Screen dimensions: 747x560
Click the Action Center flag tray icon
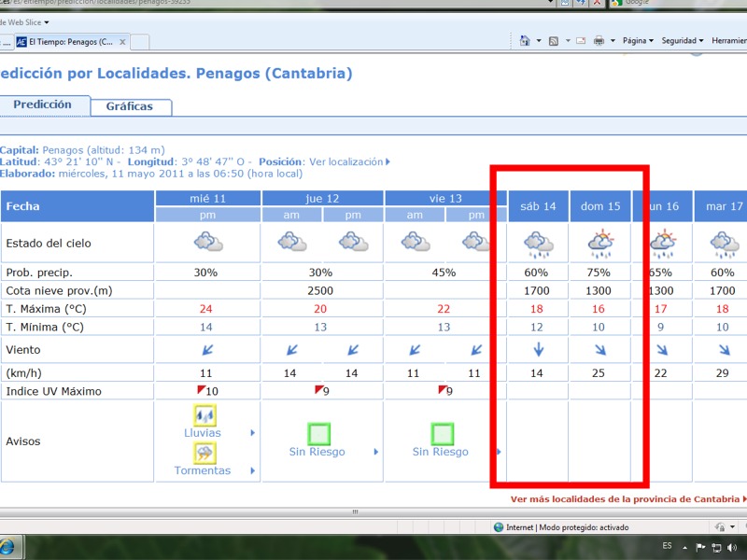(x=699, y=547)
